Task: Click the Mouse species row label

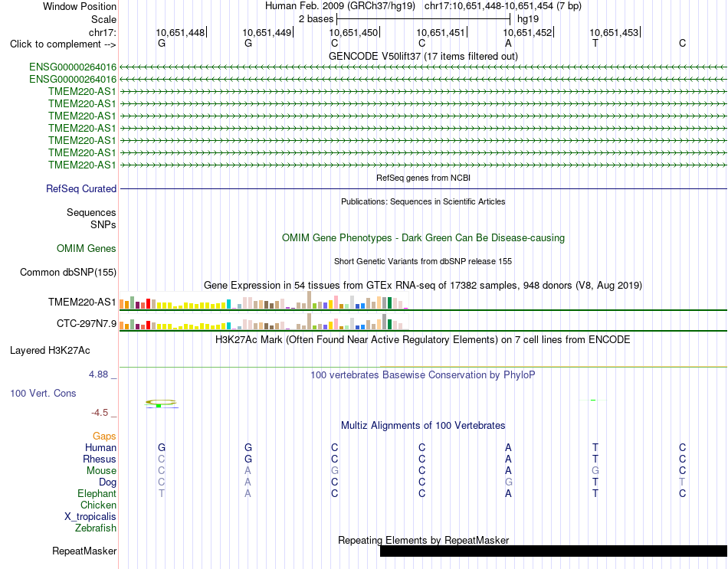Action: pyautogui.click(x=101, y=471)
